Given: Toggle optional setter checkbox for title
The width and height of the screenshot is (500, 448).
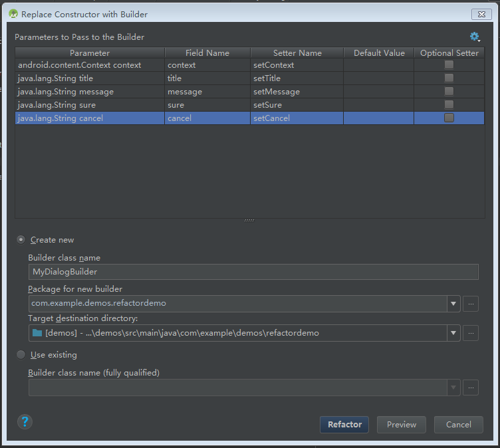Looking at the screenshot, I should tap(449, 78).
